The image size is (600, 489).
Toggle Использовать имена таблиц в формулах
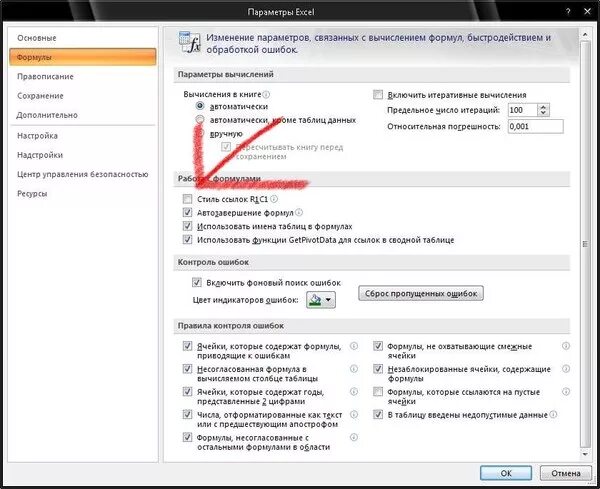point(187,226)
